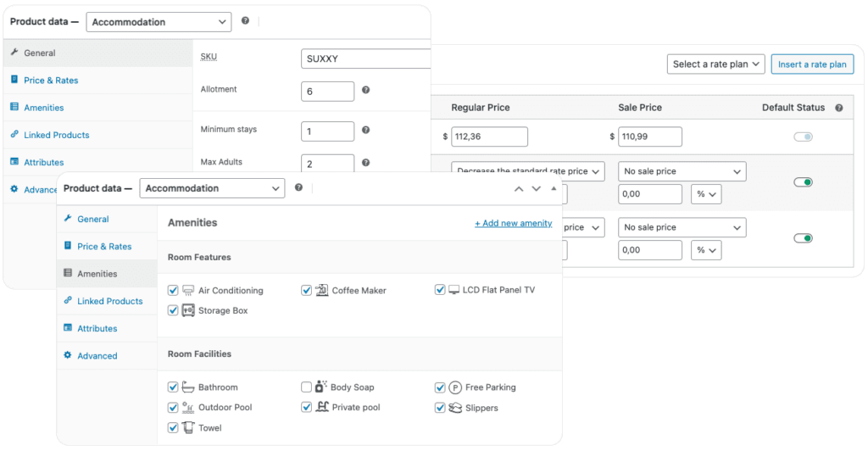Screen dimensions: 868x451
Task: Open the Price & Rates tab in front panel
Action: 104,247
